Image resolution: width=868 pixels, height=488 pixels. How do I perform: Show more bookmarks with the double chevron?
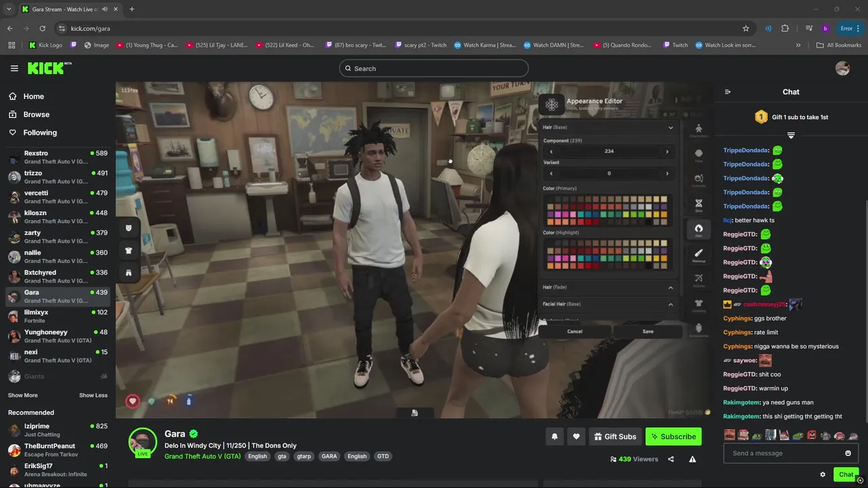pos(798,45)
